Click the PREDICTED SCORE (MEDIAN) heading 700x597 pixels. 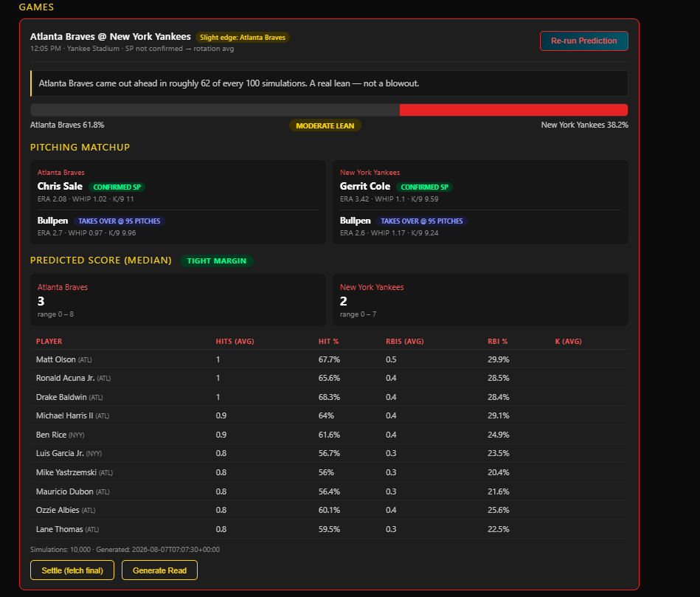(101, 260)
